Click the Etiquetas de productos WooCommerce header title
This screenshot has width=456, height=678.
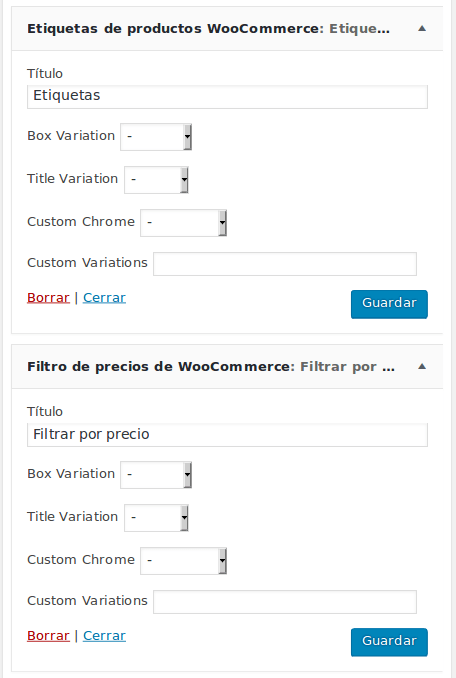click(x=175, y=29)
